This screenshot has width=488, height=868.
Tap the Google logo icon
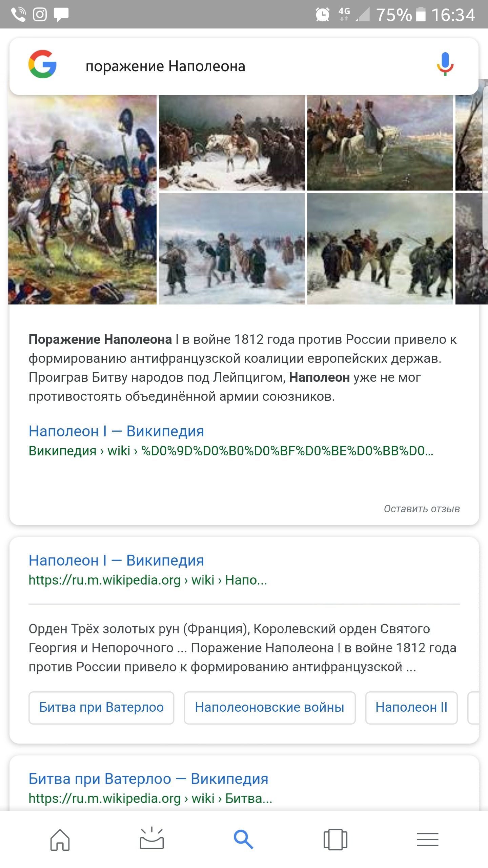pyautogui.click(x=42, y=64)
